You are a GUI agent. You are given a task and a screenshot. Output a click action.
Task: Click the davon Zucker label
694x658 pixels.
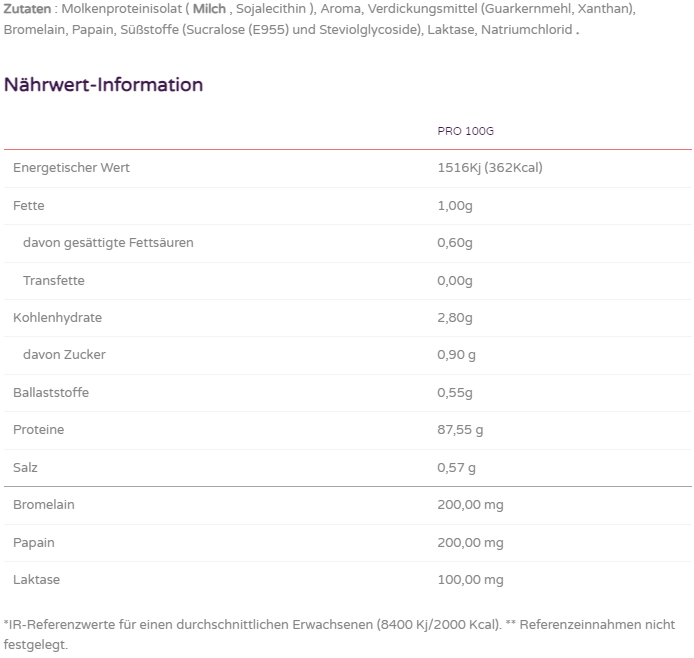(64, 355)
